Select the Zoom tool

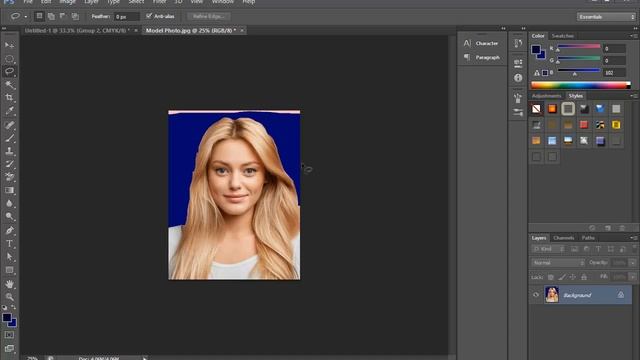point(9,297)
